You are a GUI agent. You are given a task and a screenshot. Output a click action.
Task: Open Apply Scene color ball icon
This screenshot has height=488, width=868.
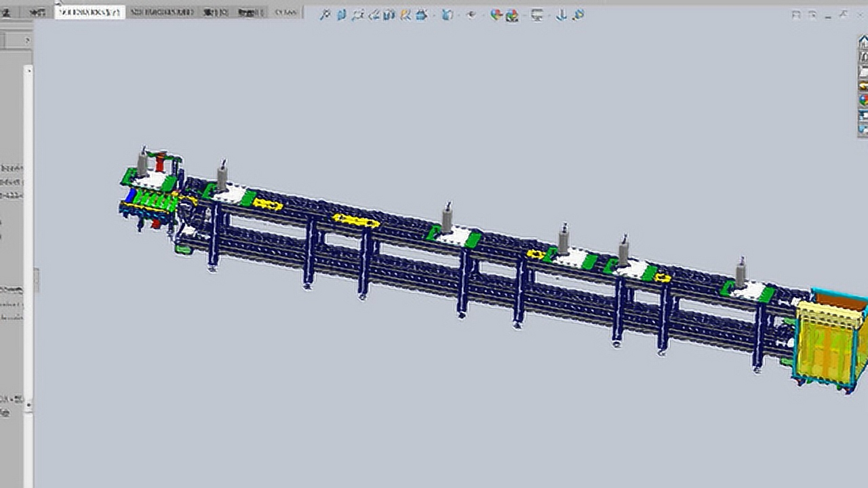click(x=512, y=15)
